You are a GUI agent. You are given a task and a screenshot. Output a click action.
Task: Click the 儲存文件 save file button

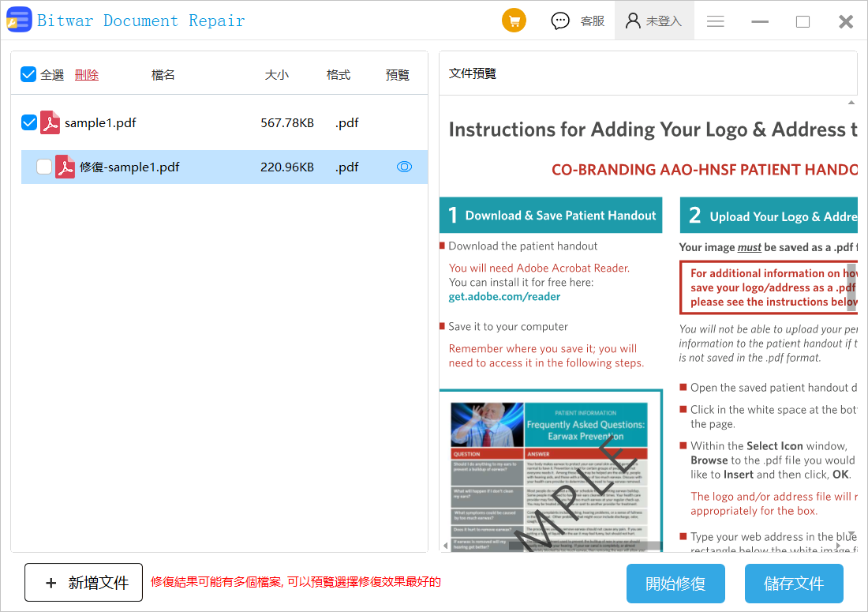[794, 584]
